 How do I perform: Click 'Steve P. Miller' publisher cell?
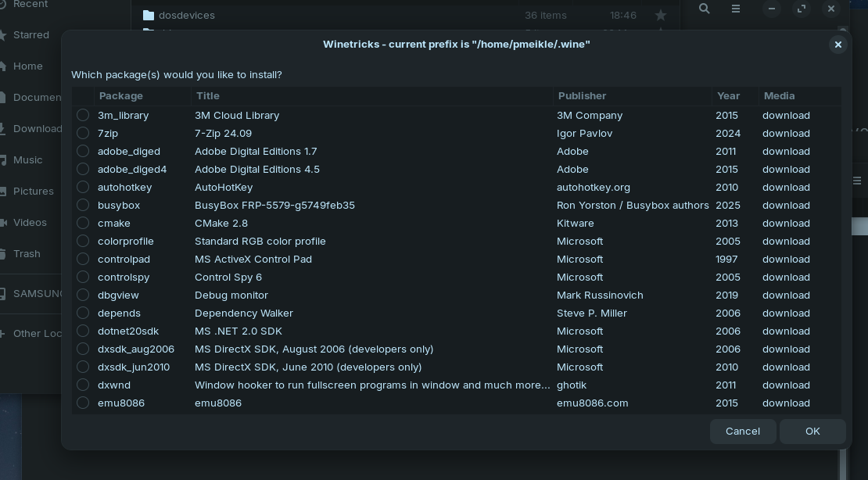pos(592,313)
